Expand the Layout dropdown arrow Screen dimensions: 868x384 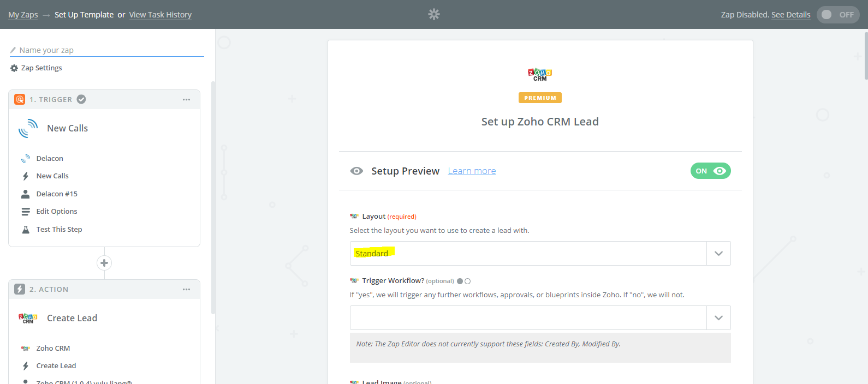718,254
